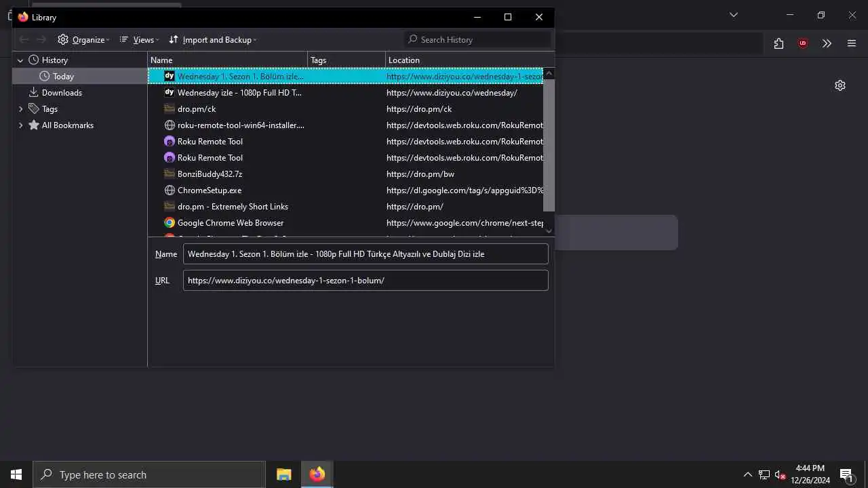Viewport: 868px width, 488px height.
Task: Click the muted volume tray icon
Action: 781,474
